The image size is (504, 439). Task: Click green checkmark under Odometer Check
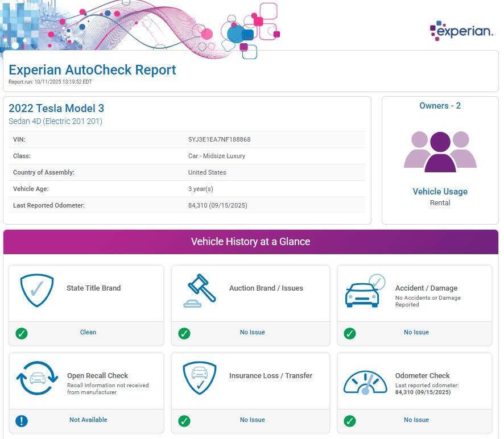[x=350, y=421]
